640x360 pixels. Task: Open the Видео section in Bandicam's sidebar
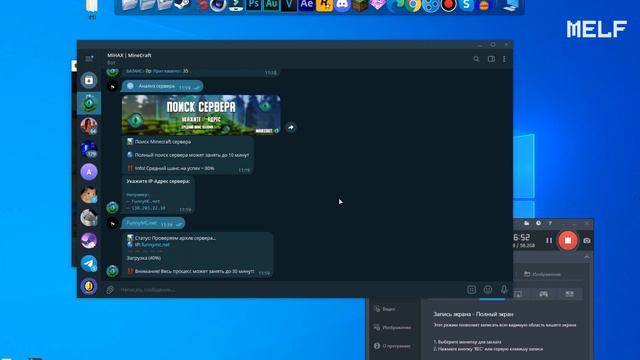[384, 309]
